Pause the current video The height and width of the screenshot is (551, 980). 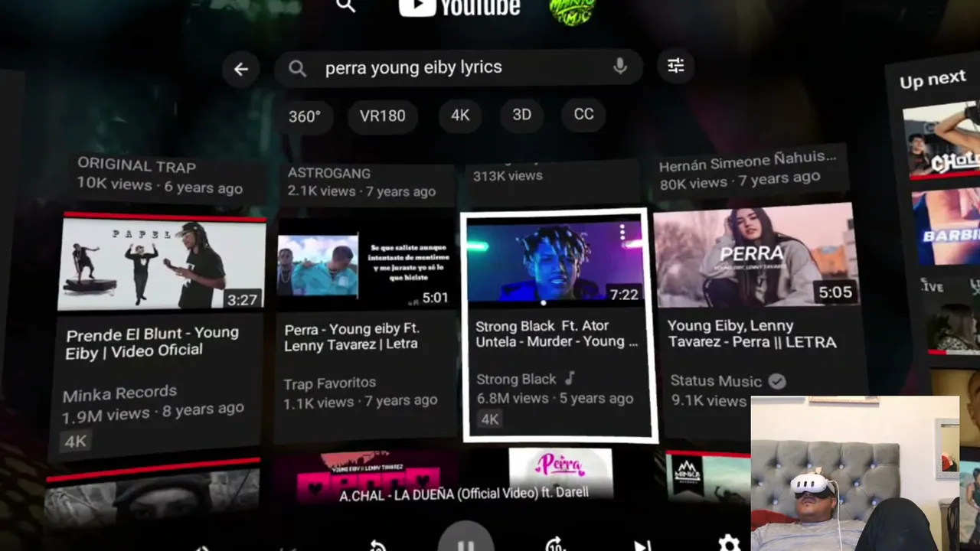tap(466, 542)
